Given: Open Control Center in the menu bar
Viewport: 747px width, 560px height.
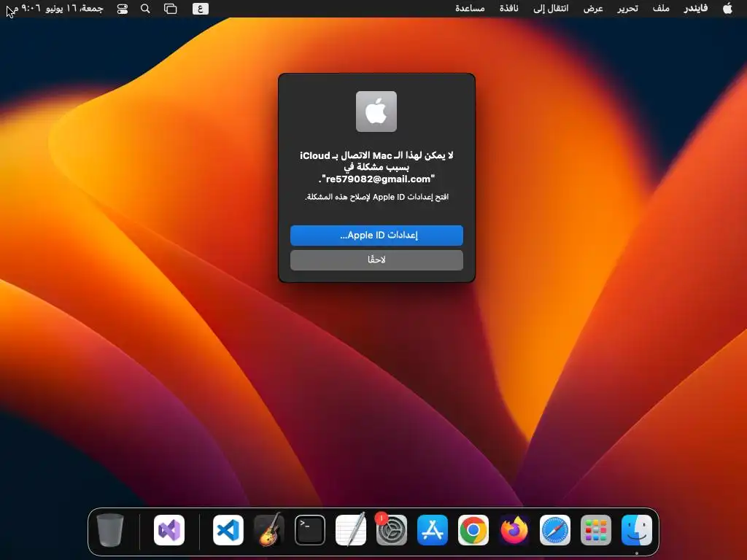Looking at the screenshot, I should 123,9.
